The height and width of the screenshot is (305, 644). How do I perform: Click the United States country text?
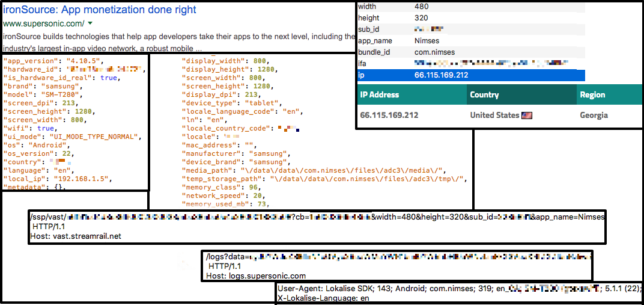tap(494, 115)
